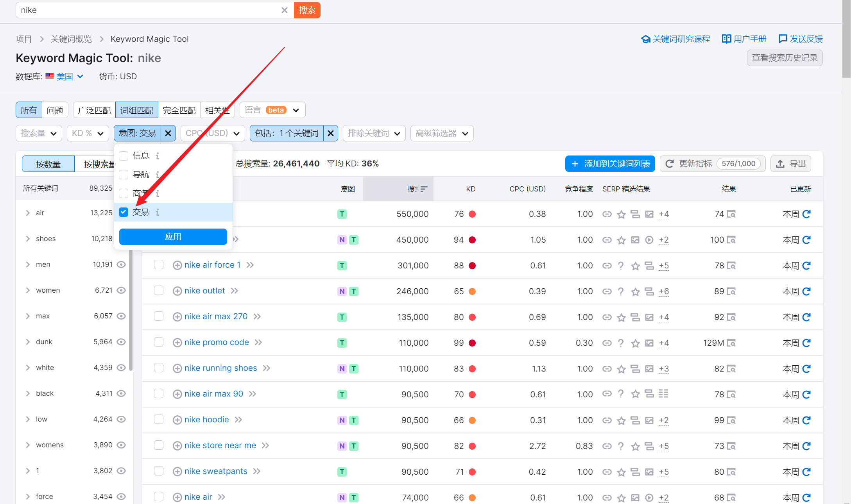Expand related keywords for nike hoodie
The image size is (851, 504).
238,420
